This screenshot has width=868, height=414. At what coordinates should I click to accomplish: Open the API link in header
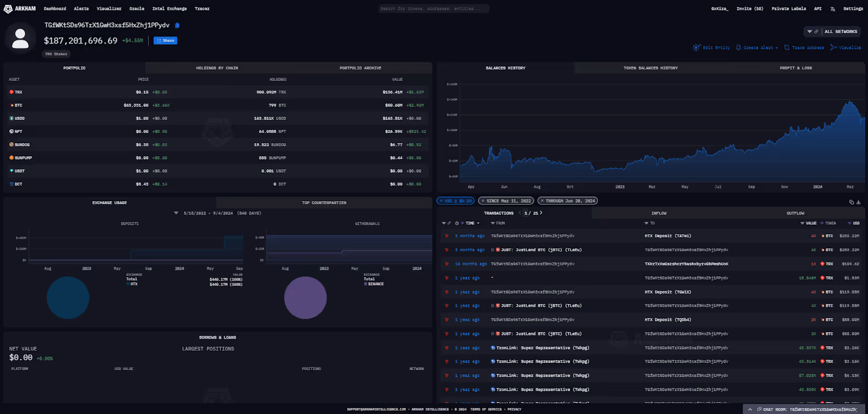(818, 9)
